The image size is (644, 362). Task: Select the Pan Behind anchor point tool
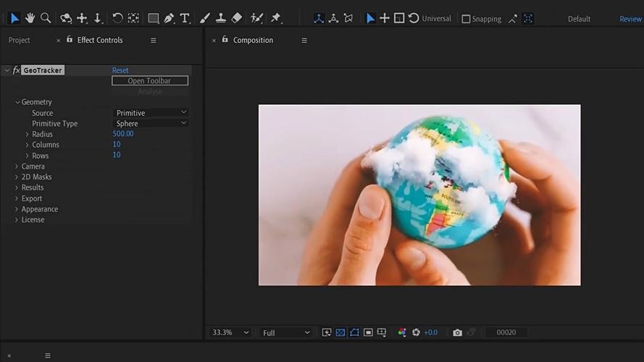pos(133,18)
